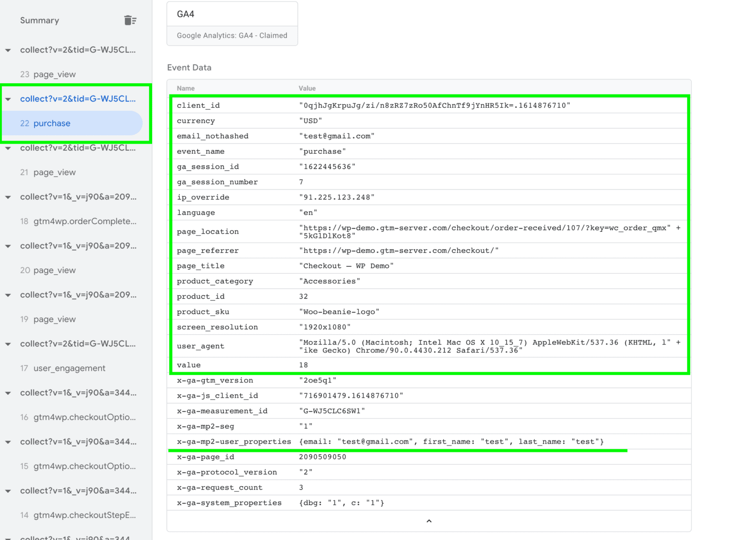Click the disclosure arrow beside the highlighted collect request
This screenshot has height=540, width=756.
pyautogui.click(x=7, y=98)
